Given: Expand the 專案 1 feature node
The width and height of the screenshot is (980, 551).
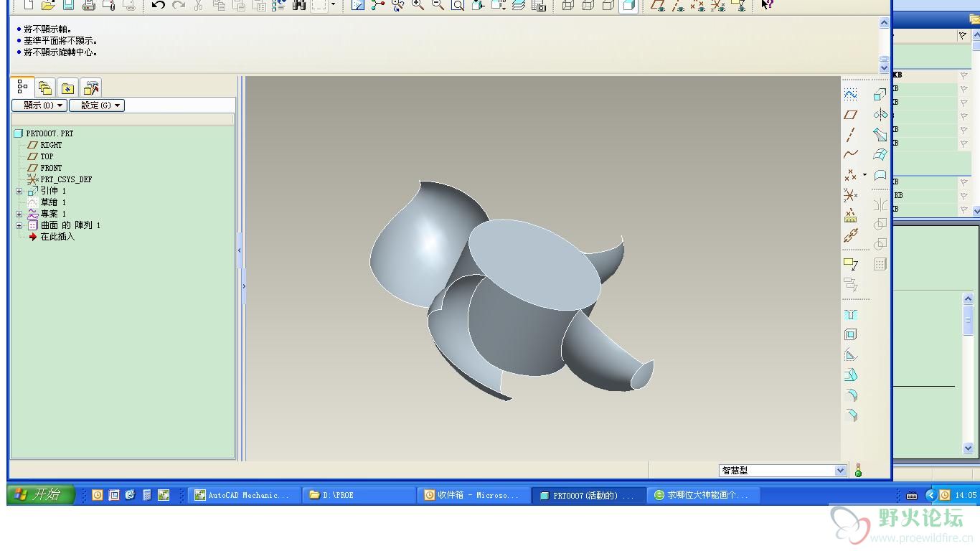Looking at the screenshot, I should [x=19, y=214].
